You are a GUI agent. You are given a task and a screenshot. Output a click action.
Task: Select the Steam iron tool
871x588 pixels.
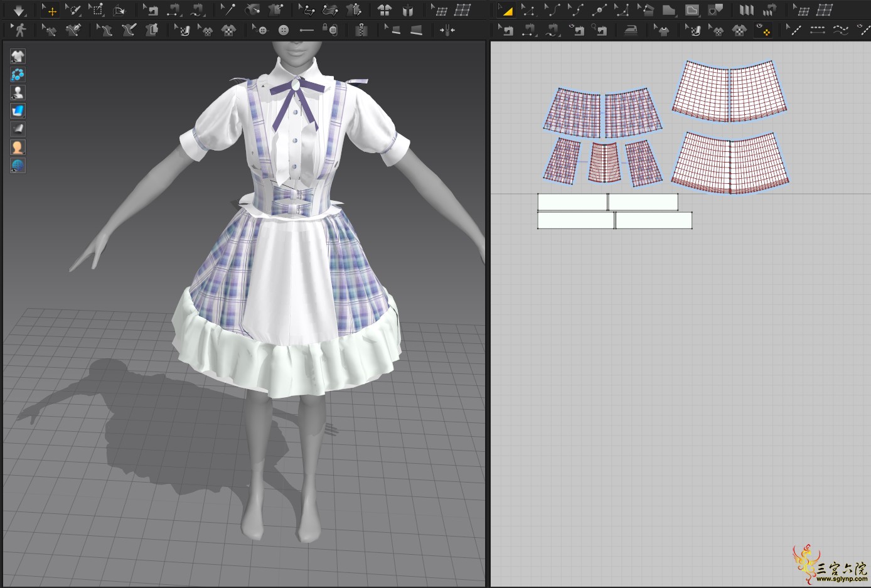tap(631, 30)
